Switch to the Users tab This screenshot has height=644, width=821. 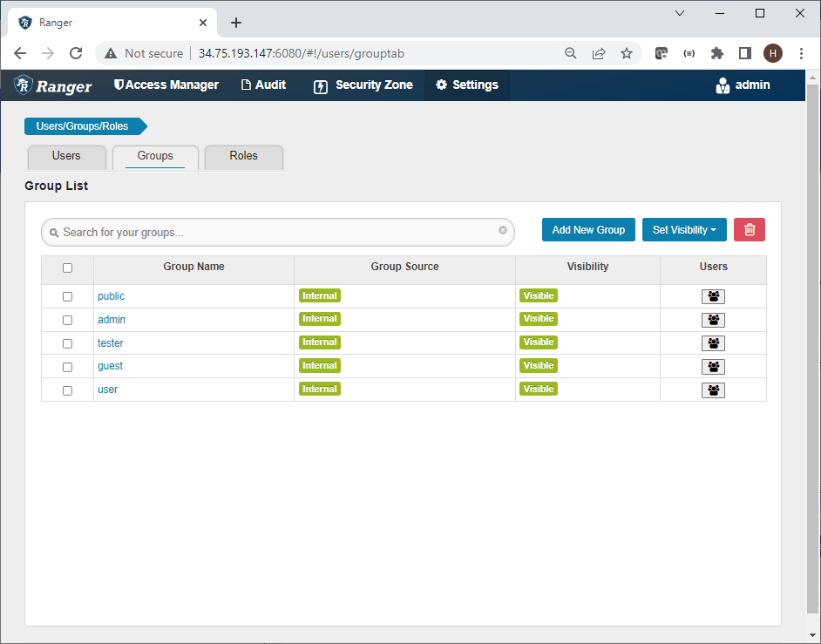click(66, 157)
